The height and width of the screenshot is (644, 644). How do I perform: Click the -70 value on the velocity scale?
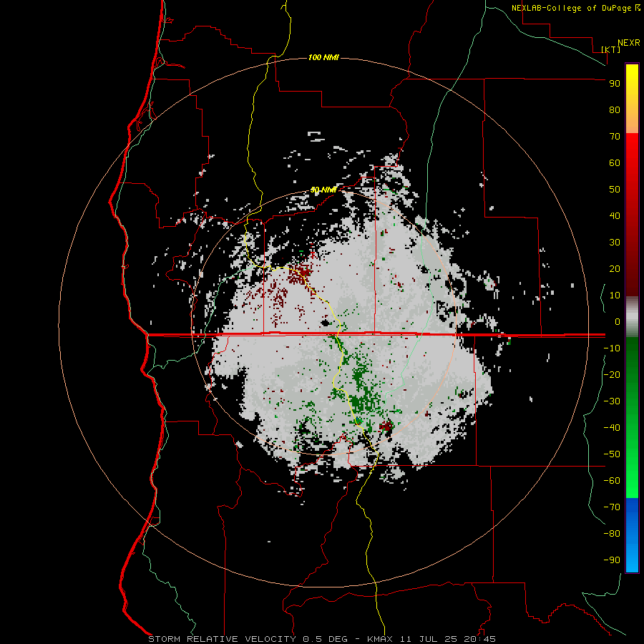point(612,507)
